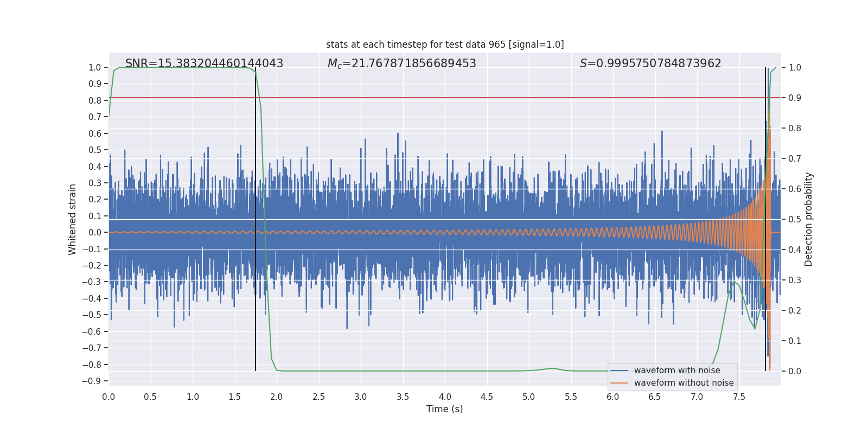The image size is (868, 434).
Task: Click the 7.0 tick label on the Time axis
Action: [697, 397]
